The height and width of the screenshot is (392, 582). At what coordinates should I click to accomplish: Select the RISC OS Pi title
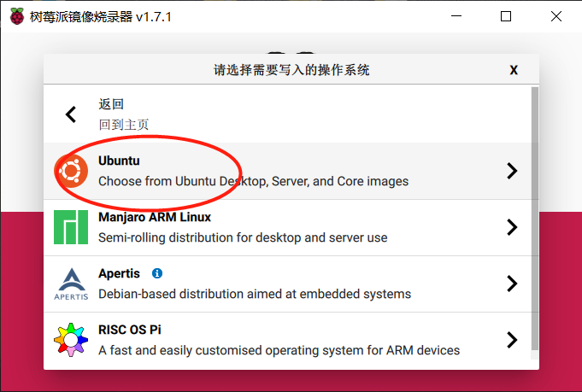coord(130,330)
